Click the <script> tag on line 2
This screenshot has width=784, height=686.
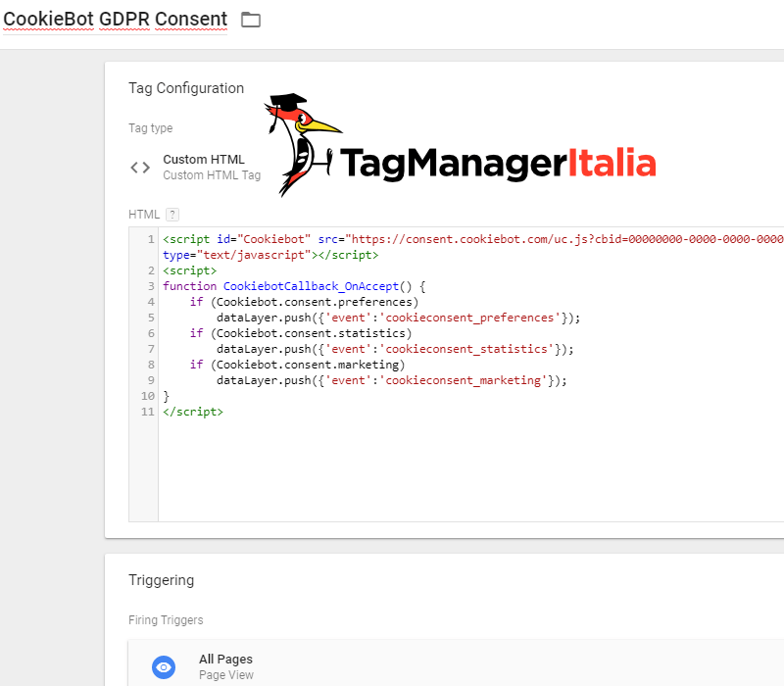point(189,271)
